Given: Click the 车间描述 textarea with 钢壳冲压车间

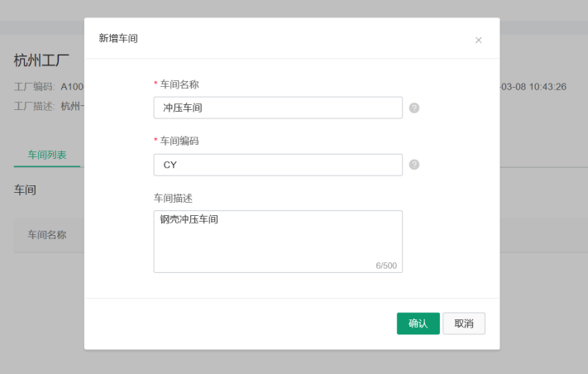Looking at the screenshot, I should pos(278,242).
